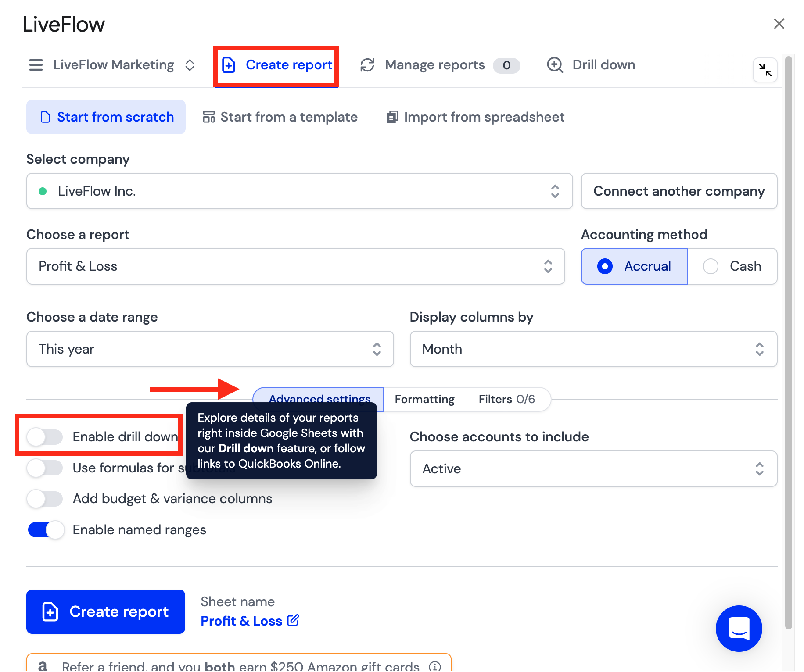Open the Choose a report dropdown
Image resolution: width=804 pixels, height=672 pixels.
pyautogui.click(x=296, y=266)
